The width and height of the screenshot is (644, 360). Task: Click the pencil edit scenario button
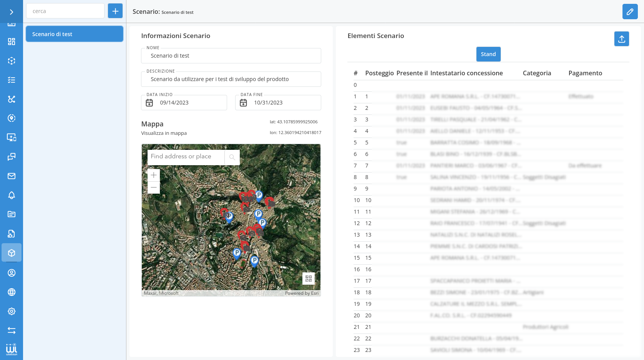[x=630, y=12]
